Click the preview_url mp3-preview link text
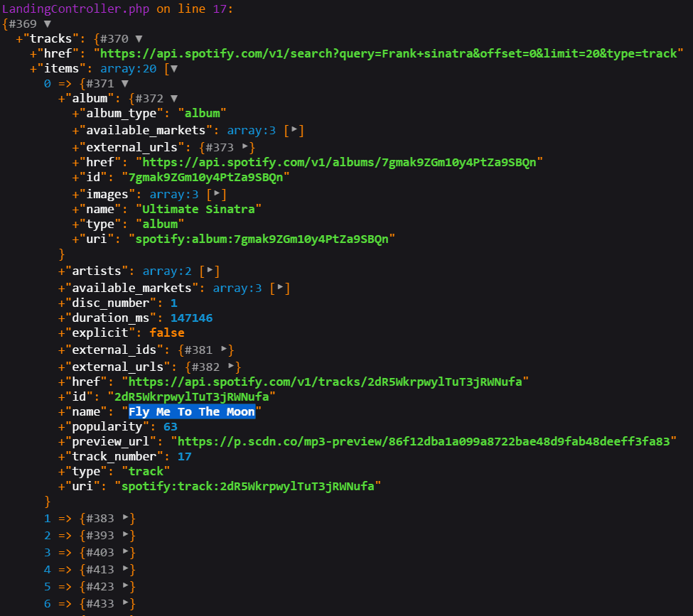 [424, 441]
